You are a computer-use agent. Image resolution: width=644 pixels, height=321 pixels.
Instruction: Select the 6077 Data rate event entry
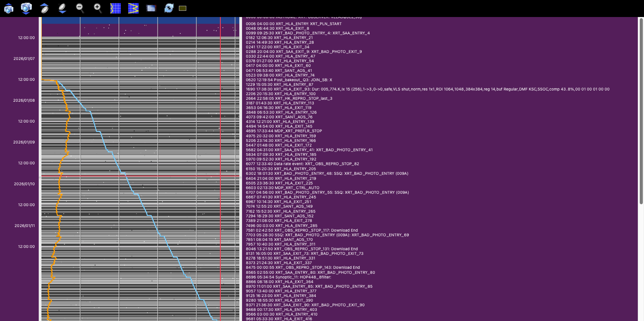(302, 164)
